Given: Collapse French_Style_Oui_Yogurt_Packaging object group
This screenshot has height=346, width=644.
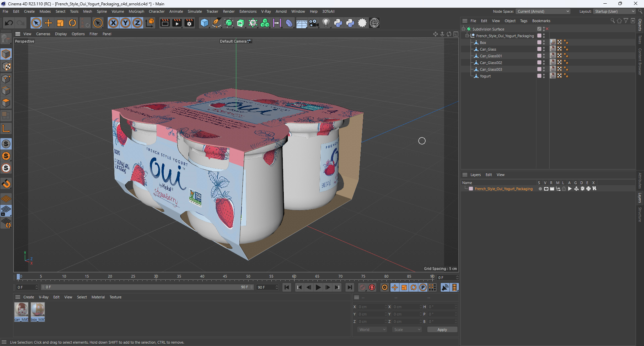Looking at the screenshot, I should 467,36.
